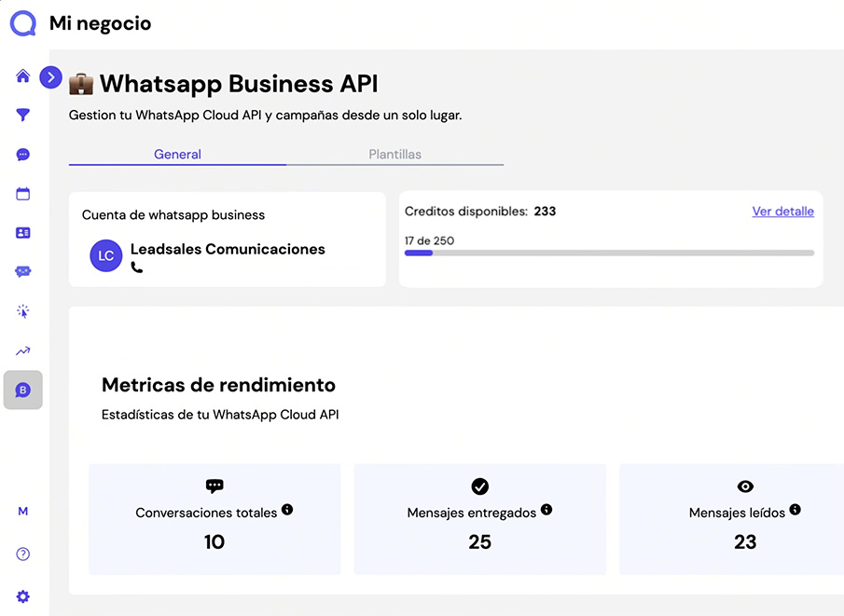Open the contacts card icon in the sidebar
The height and width of the screenshot is (616, 844).
click(x=22, y=233)
